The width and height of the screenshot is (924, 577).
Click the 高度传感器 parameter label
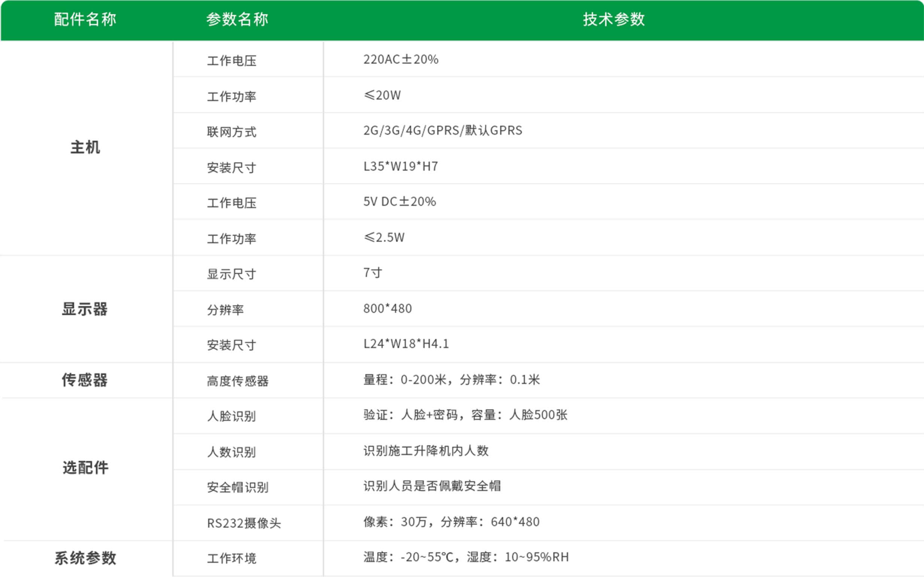pyautogui.click(x=237, y=381)
